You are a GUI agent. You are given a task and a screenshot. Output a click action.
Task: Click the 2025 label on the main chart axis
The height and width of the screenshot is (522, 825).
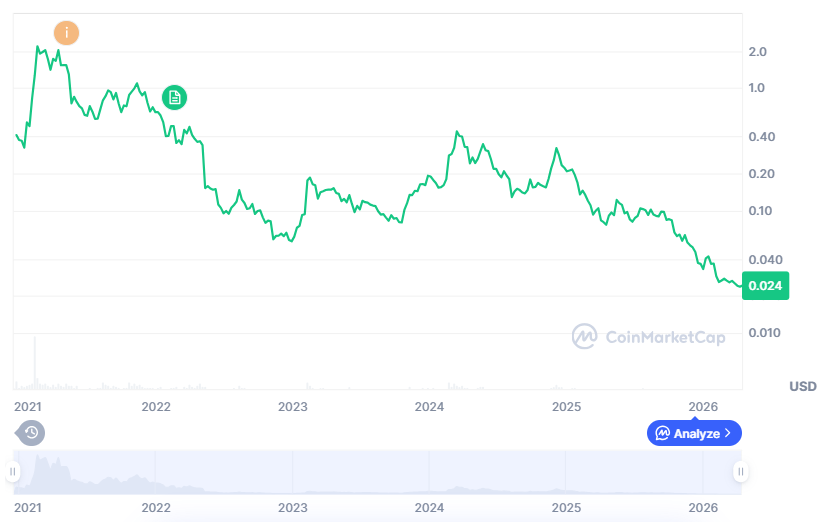point(567,407)
